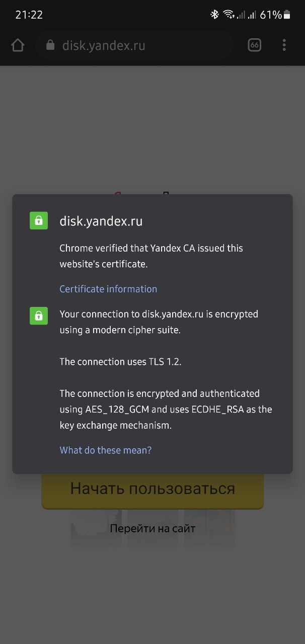
Task: Follow the Перейти на сайт link
Action: (152, 529)
